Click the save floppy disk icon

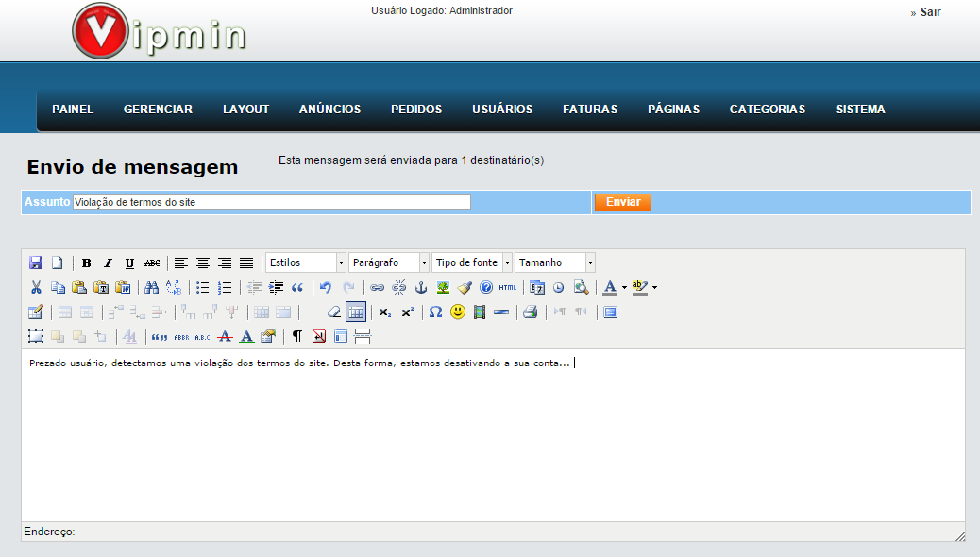click(x=36, y=262)
